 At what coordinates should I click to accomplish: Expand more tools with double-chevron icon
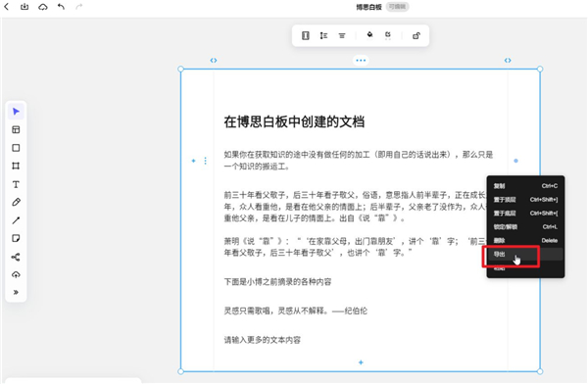(x=16, y=293)
